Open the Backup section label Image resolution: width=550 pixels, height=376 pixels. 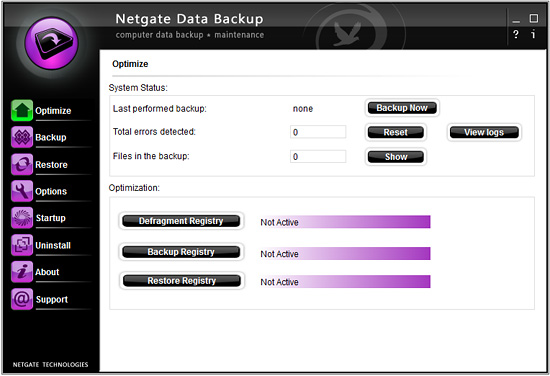51,137
